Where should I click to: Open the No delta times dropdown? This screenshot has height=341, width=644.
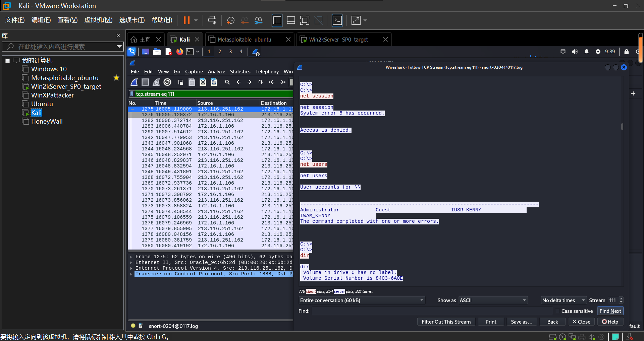(563, 300)
